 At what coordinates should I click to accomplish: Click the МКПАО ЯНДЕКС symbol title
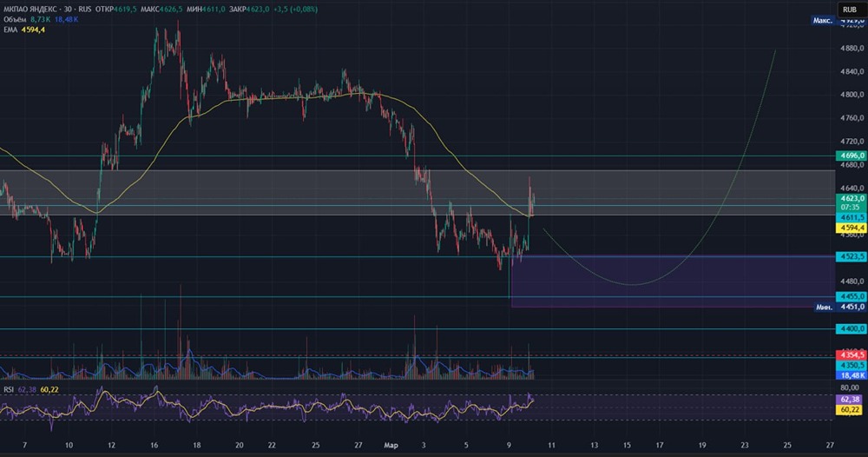[30, 10]
